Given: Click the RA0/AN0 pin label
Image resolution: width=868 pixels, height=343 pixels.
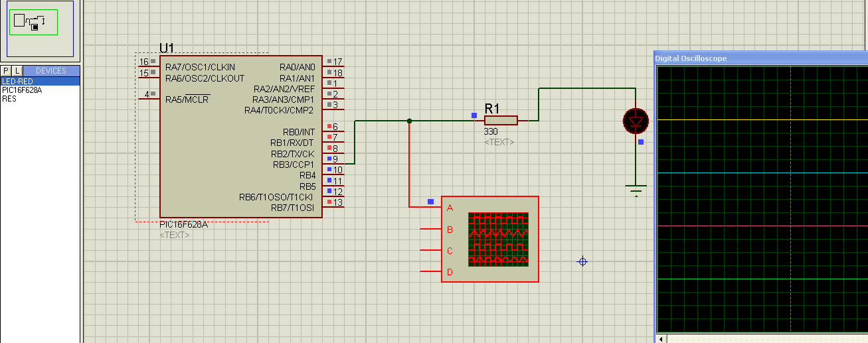Looking at the screenshot, I should 298,67.
